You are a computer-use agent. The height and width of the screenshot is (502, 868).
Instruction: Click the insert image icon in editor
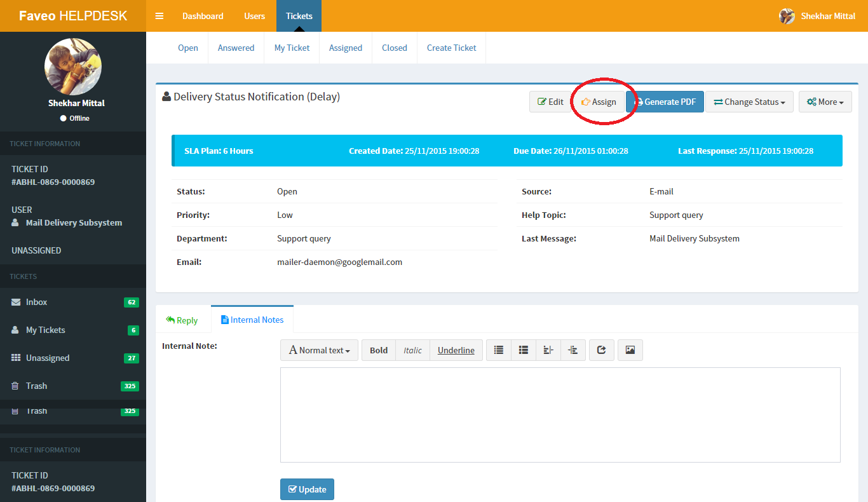coord(630,350)
